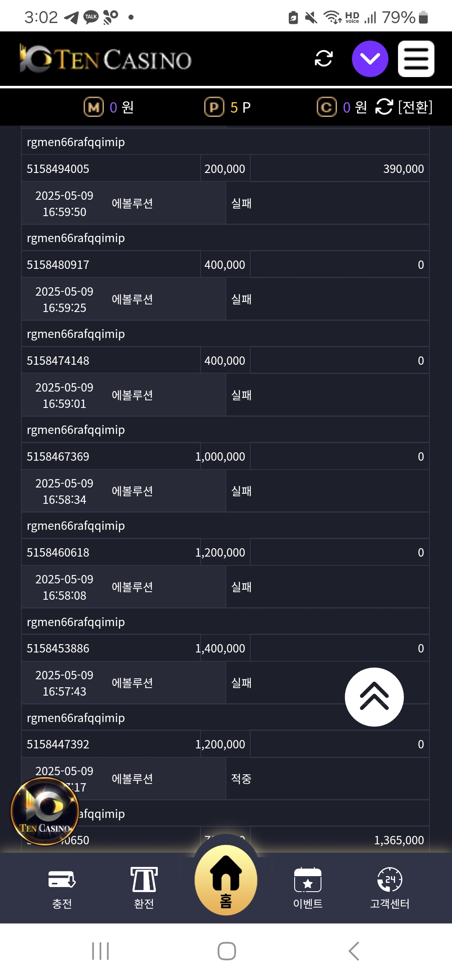Open the hamburger menu
Screen dimensions: 452x980
tap(416, 59)
